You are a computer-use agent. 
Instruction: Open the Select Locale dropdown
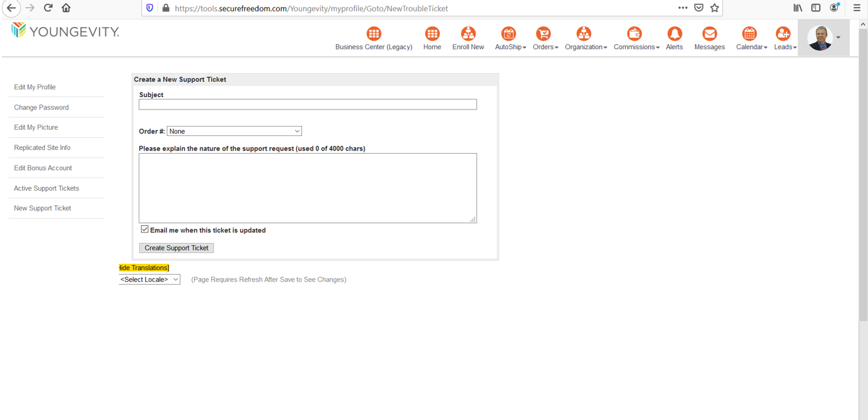coord(149,280)
